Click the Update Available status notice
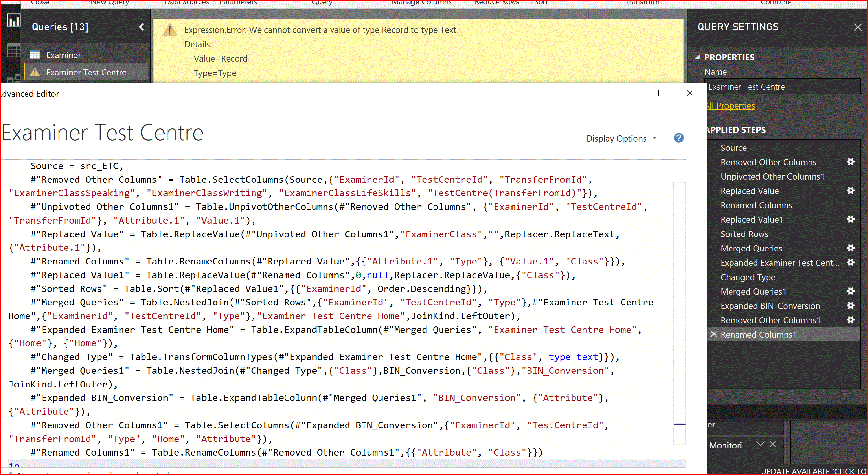The image size is (868, 475). pos(814,471)
